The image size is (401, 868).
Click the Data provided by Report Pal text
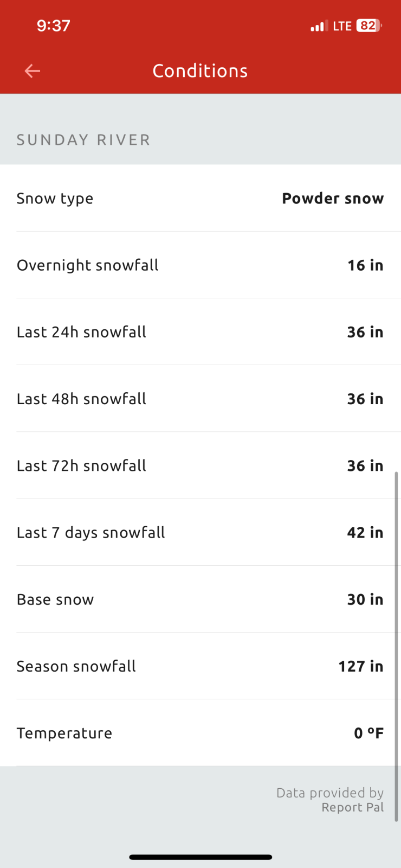pyautogui.click(x=330, y=800)
